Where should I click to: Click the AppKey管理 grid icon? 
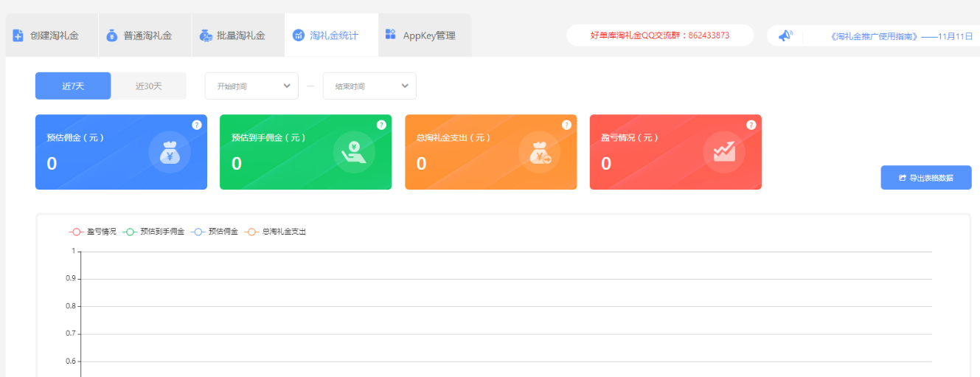point(391,34)
